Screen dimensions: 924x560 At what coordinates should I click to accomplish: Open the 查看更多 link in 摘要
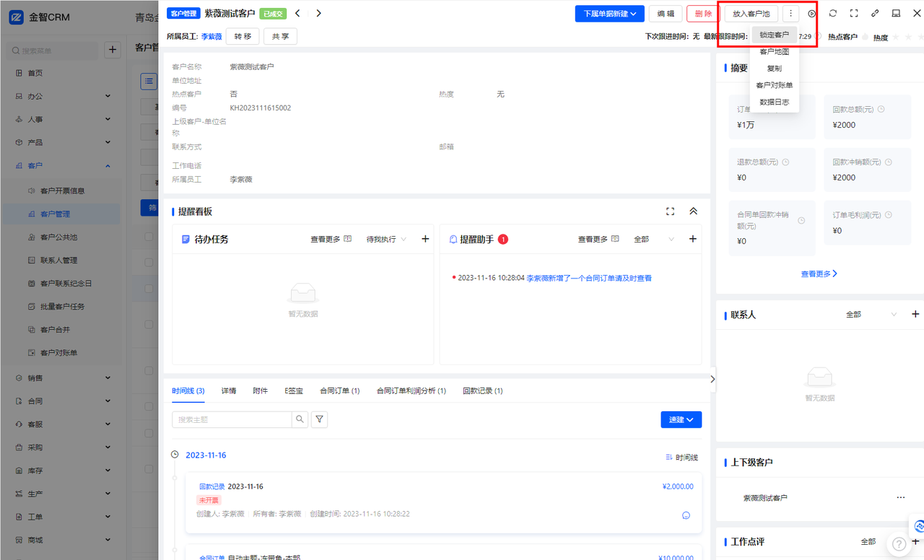(819, 274)
